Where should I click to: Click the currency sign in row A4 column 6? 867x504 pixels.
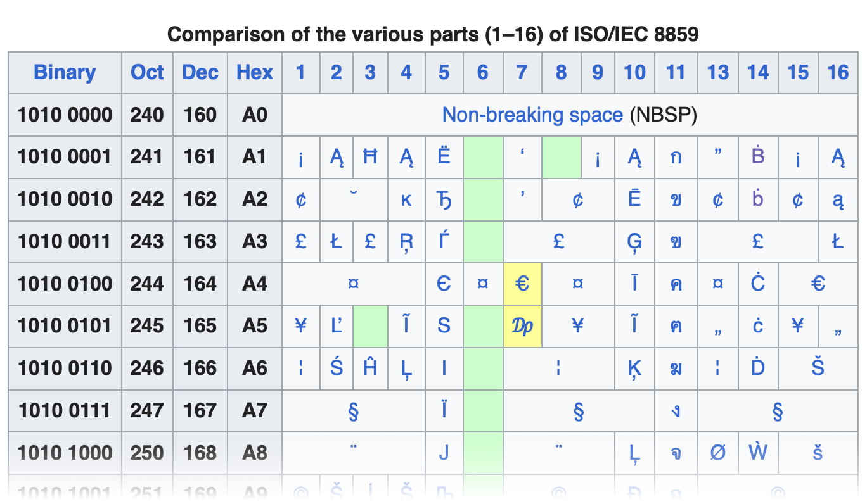click(482, 284)
